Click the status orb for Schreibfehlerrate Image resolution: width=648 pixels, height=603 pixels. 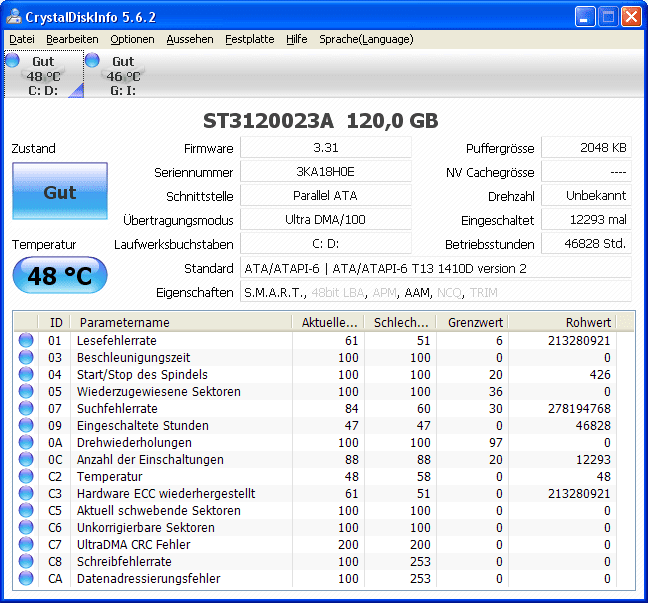(26, 561)
